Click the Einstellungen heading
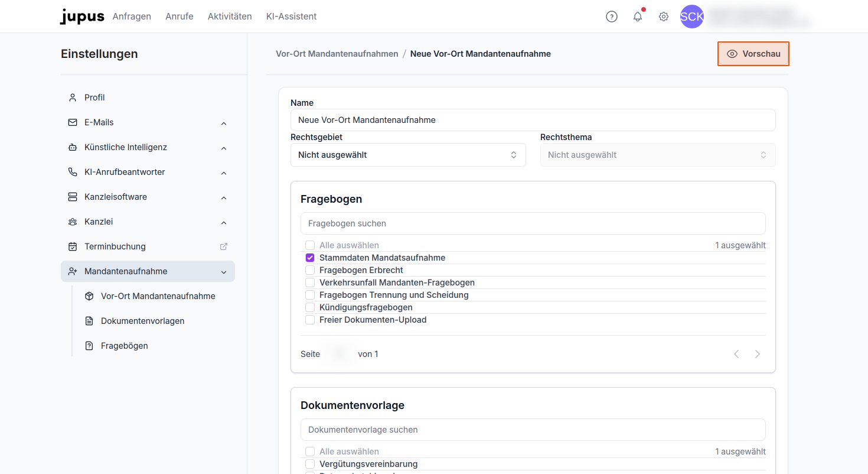This screenshot has height=474, width=868. (99, 54)
